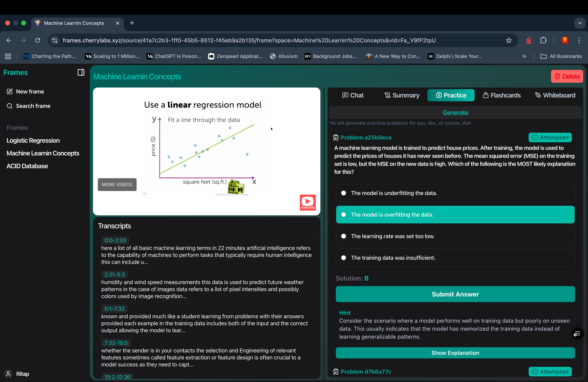Select 'The learning rate was set too low'
588x382 pixels.
click(x=343, y=236)
